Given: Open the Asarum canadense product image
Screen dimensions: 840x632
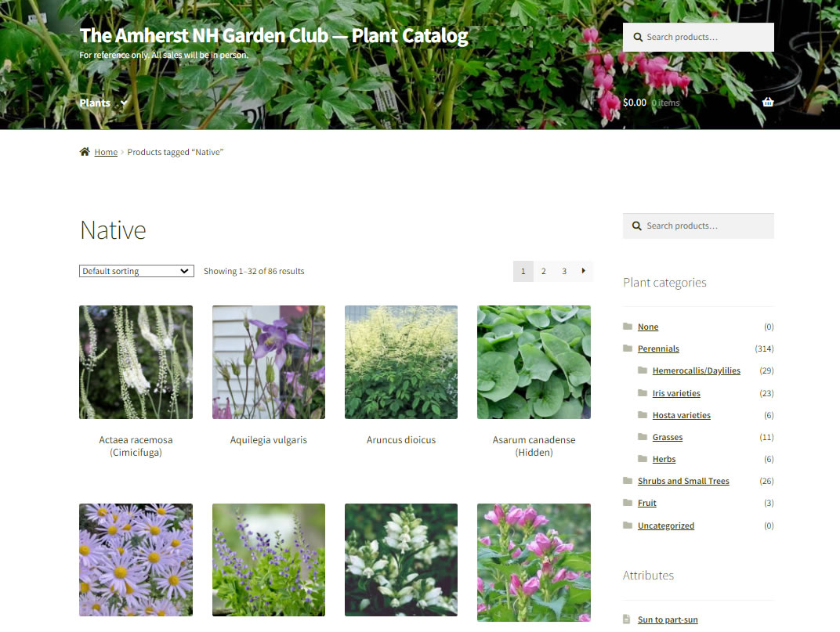Looking at the screenshot, I should 534,362.
